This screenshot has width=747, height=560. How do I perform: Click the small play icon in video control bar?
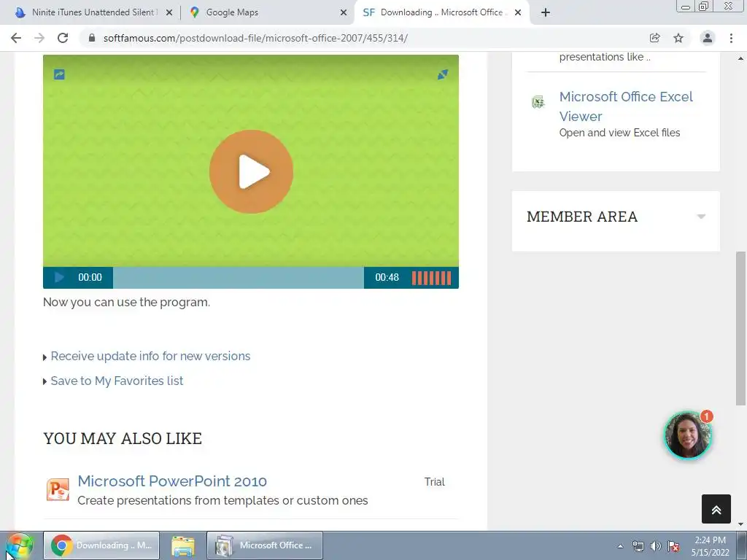[59, 277]
